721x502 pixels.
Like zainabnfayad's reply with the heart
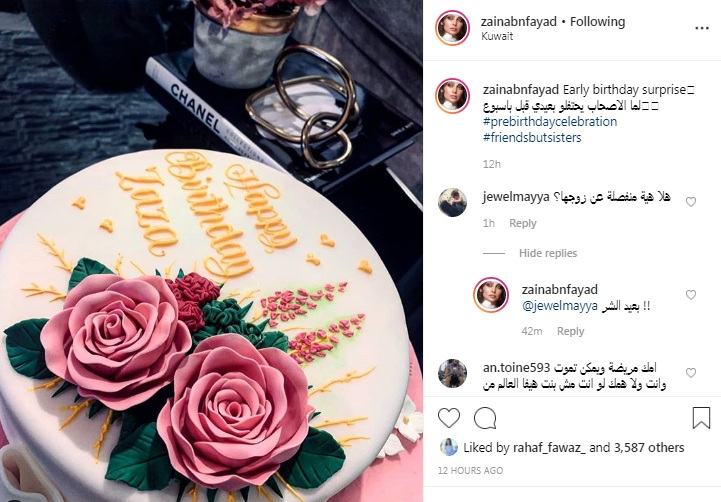click(x=691, y=295)
